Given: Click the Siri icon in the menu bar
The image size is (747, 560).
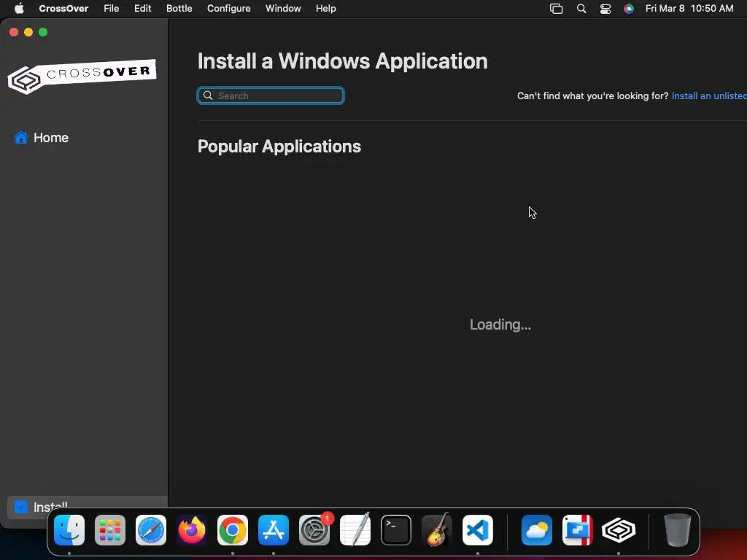Looking at the screenshot, I should coord(629,9).
